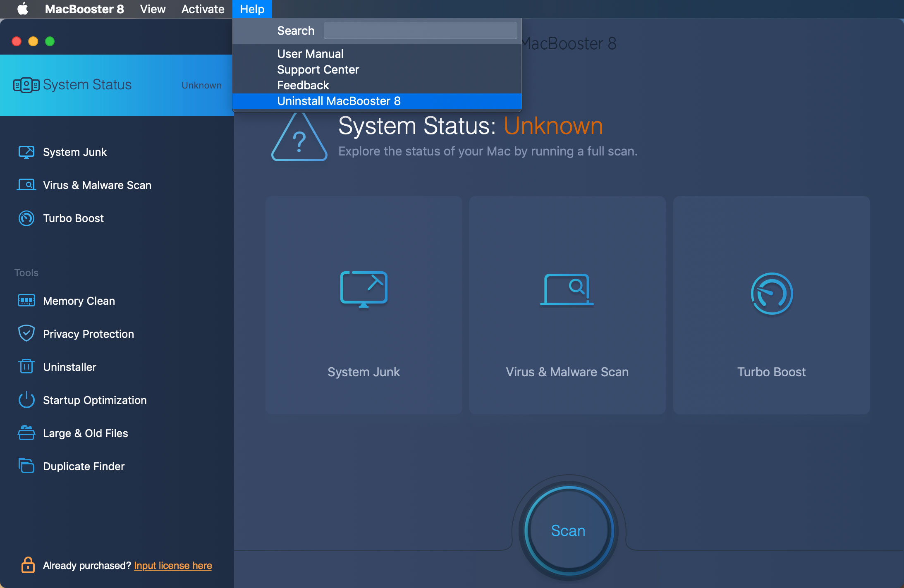Click the green fullscreen window button

[50, 41]
